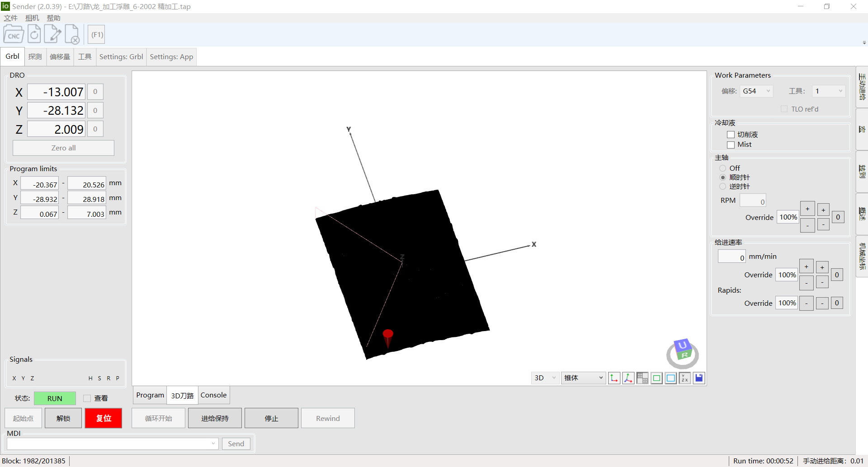Switch to the 偏移量 tab
This screenshot has width=868, height=467.
60,57
